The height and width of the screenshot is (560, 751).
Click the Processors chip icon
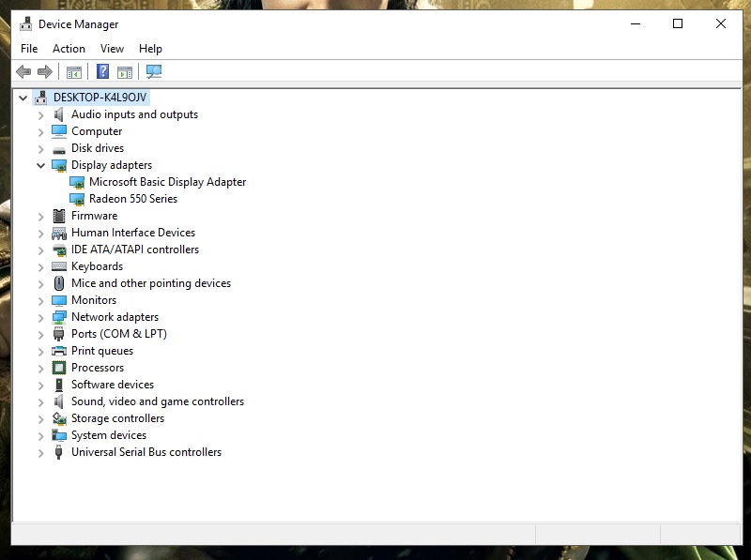coord(59,368)
